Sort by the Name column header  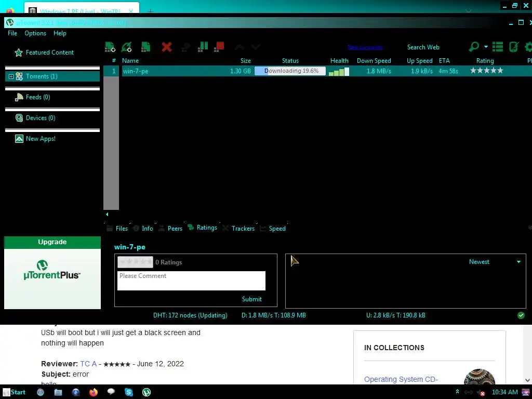pyautogui.click(x=130, y=61)
